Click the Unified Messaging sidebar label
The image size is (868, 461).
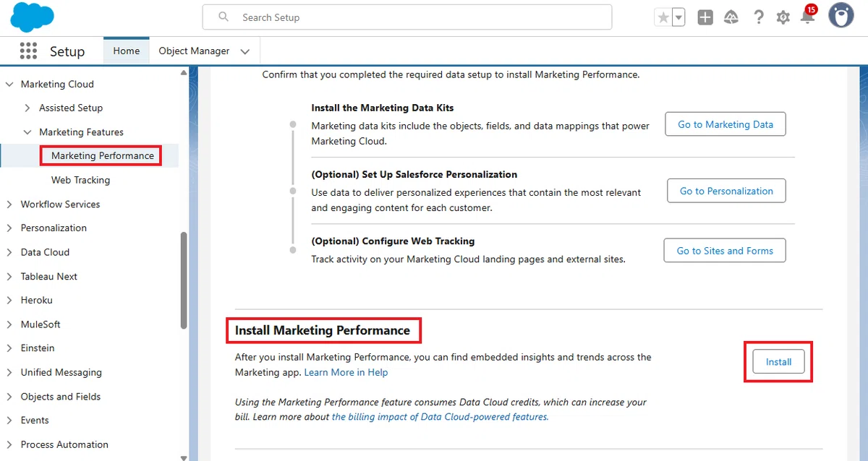click(61, 373)
